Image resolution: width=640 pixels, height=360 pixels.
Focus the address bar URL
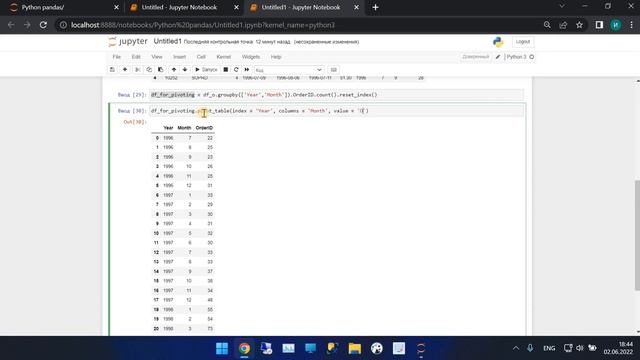coord(203,25)
